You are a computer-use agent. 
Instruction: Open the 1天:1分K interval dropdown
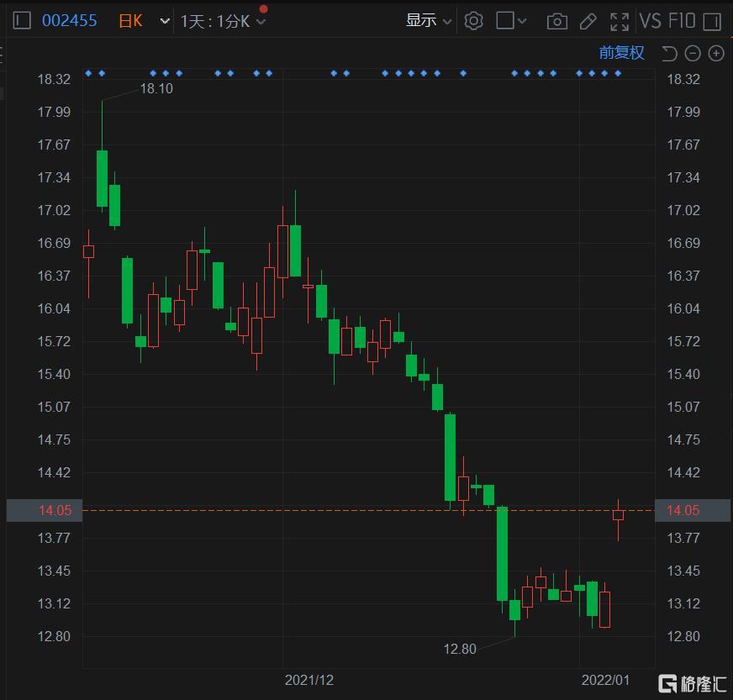point(223,21)
